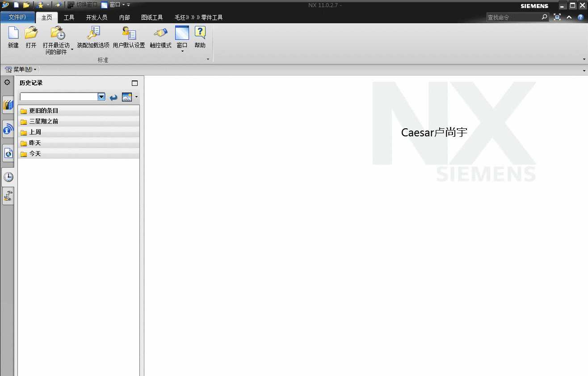Open view options dropdown beside the picture icon
Screen dimensions: 588x376
pyautogui.click(x=136, y=97)
